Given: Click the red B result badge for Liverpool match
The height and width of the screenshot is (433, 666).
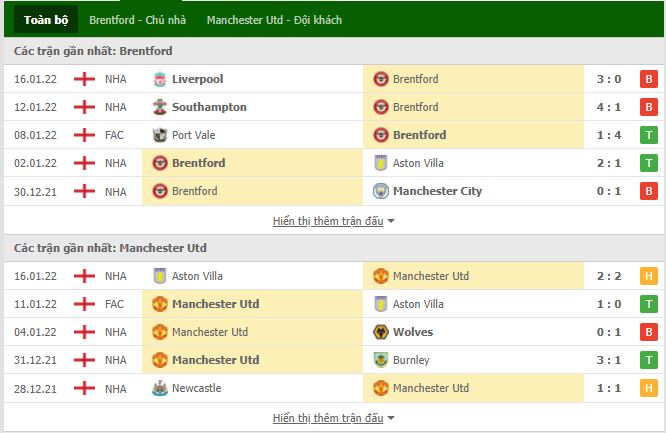Looking at the screenshot, I should [x=649, y=79].
